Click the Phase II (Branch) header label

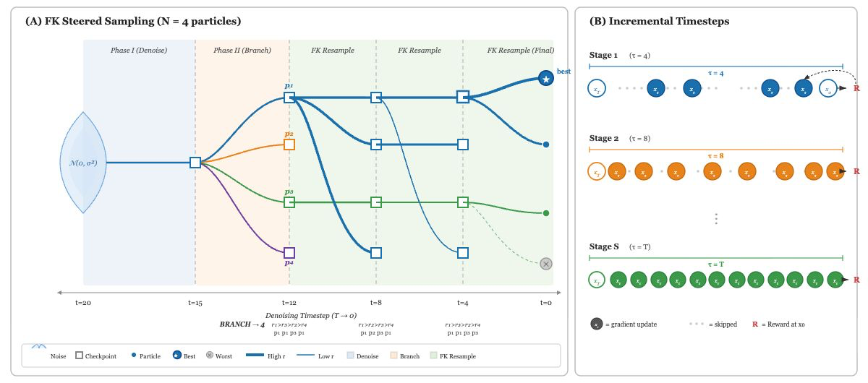click(x=242, y=51)
